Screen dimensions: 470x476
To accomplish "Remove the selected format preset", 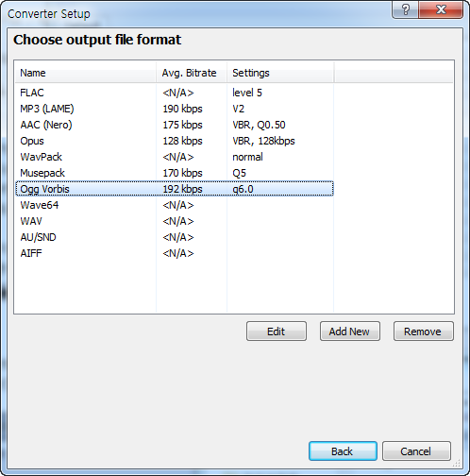I will click(424, 331).
